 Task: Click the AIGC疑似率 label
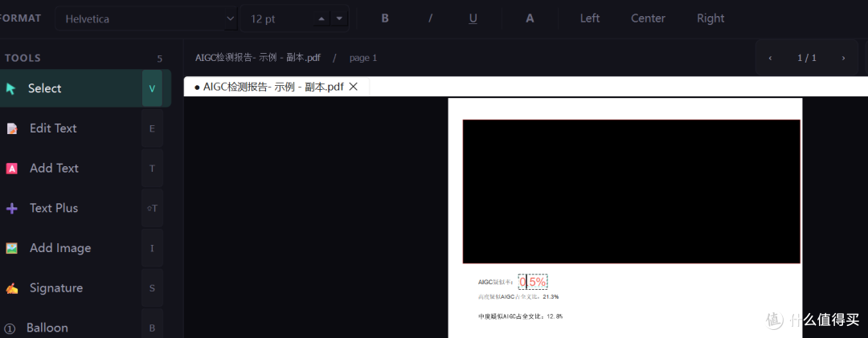click(x=496, y=282)
